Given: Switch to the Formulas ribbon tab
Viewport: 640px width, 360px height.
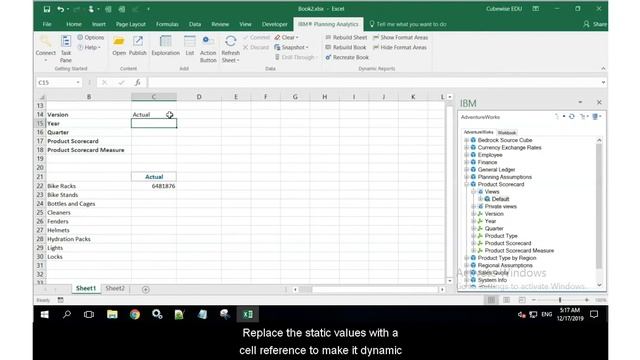Looking at the screenshot, I should [x=167, y=24].
